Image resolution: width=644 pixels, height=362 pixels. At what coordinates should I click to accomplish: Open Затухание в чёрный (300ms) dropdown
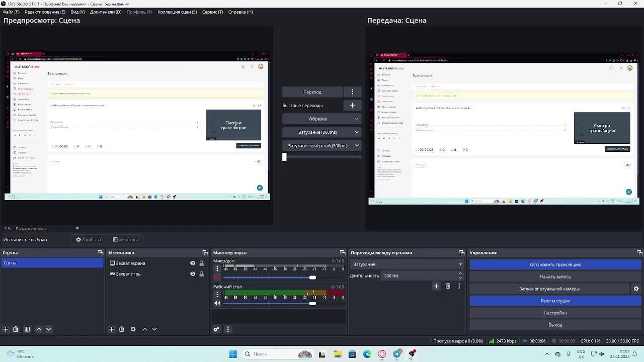322,146
